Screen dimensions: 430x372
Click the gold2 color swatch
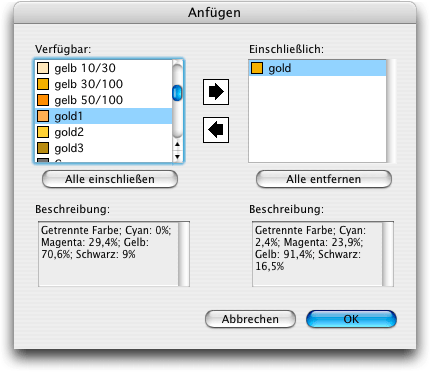[x=43, y=132]
